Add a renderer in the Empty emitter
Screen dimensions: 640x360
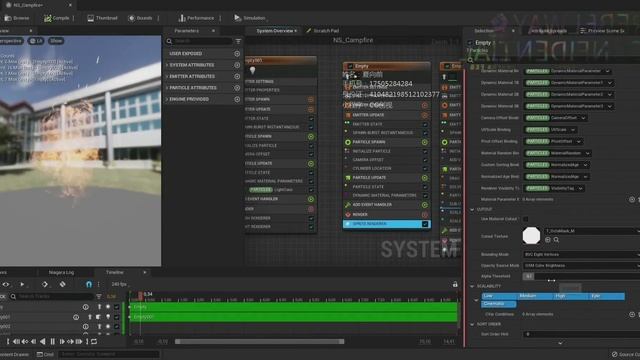click(425, 214)
